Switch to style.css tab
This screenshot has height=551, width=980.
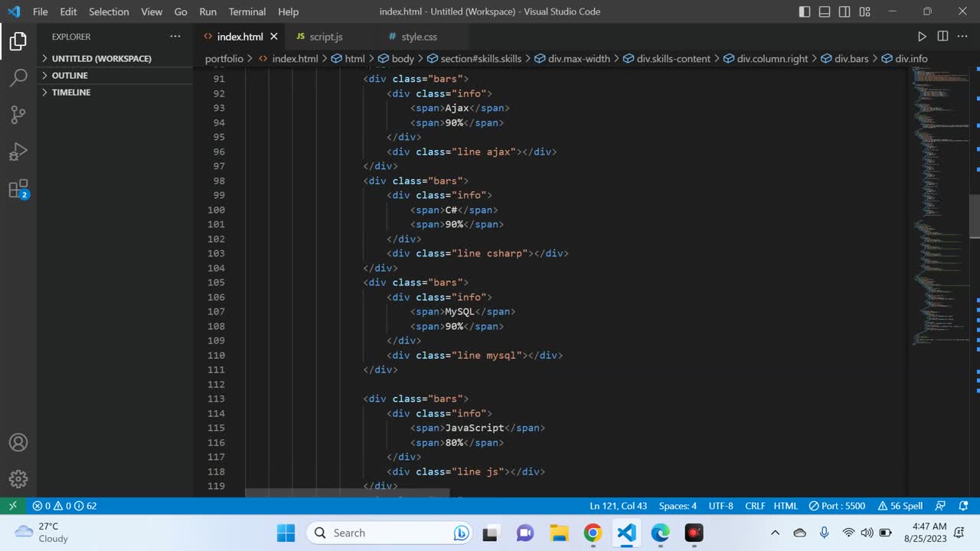tap(419, 37)
